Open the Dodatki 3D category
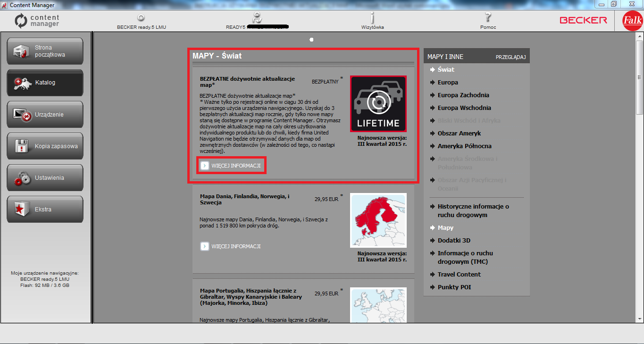Image resolution: width=644 pixels, height=344 pixels. point(454,240)
